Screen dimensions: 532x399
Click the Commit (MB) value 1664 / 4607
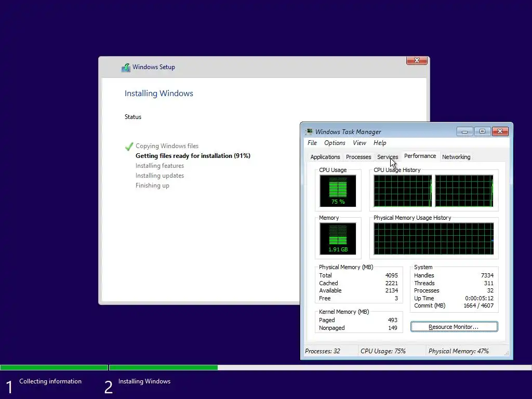(478, 305)
